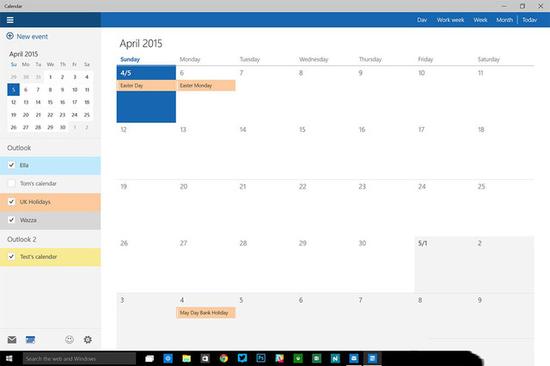
Task: Jump to Today
Action: click(530, 20)
